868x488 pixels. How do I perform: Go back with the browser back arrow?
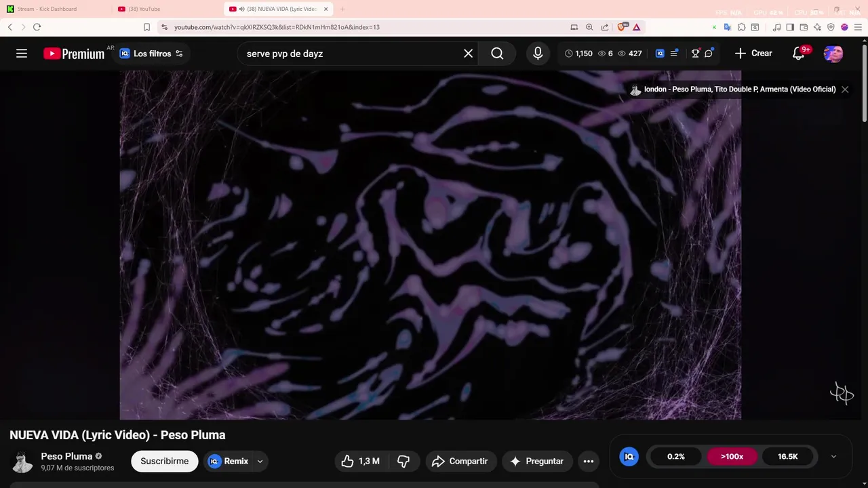pyautogui.click(x=9, y=27)
